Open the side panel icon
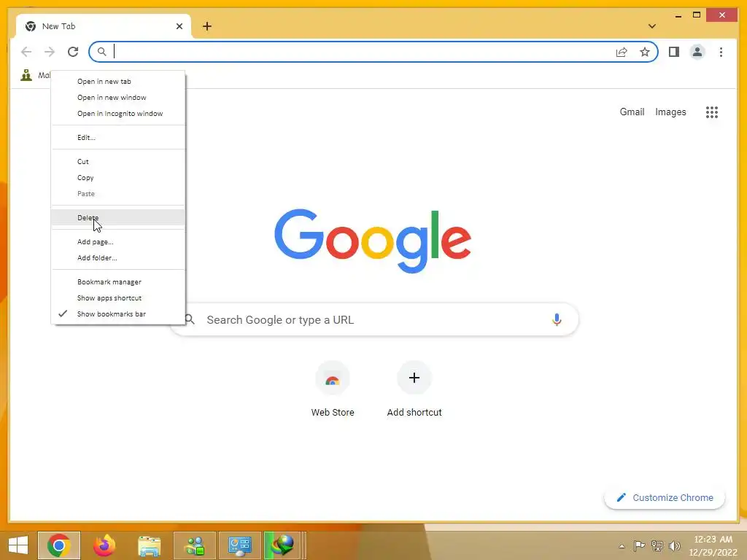Viewport: 747px width, 560px height. [x=673, y=52]
